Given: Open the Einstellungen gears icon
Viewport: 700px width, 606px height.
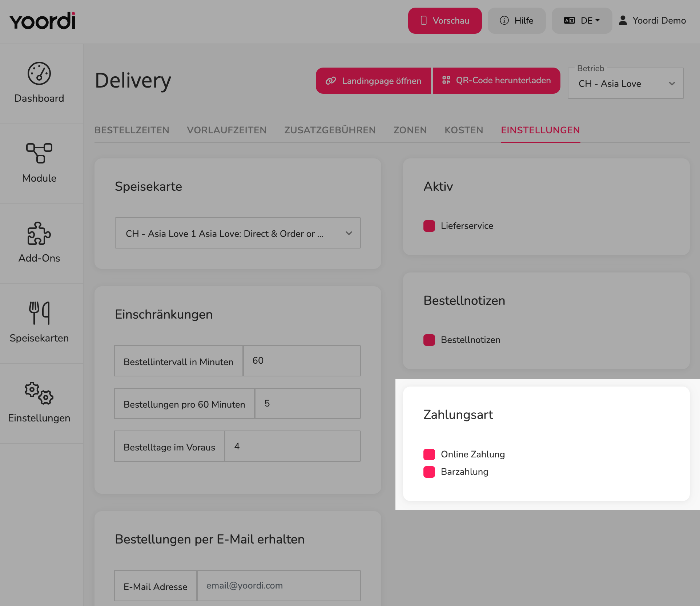Looking at the screenshot, I should pos(39,393).
